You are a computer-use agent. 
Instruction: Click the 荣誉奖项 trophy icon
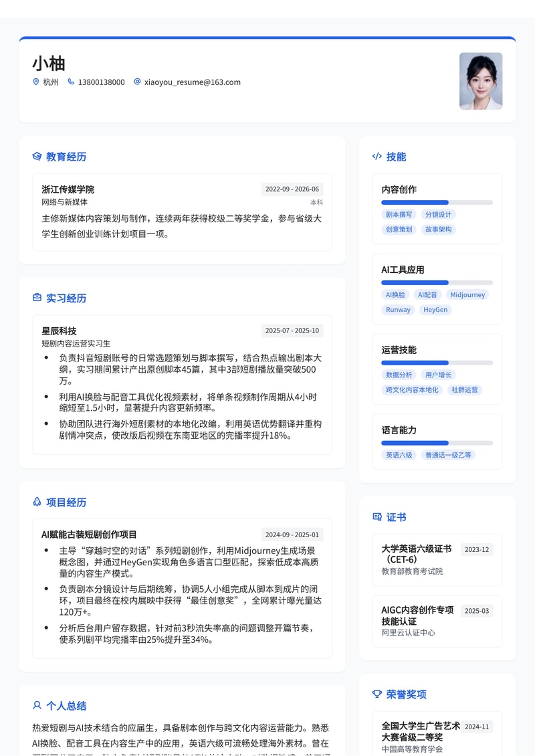pos(377,695)
